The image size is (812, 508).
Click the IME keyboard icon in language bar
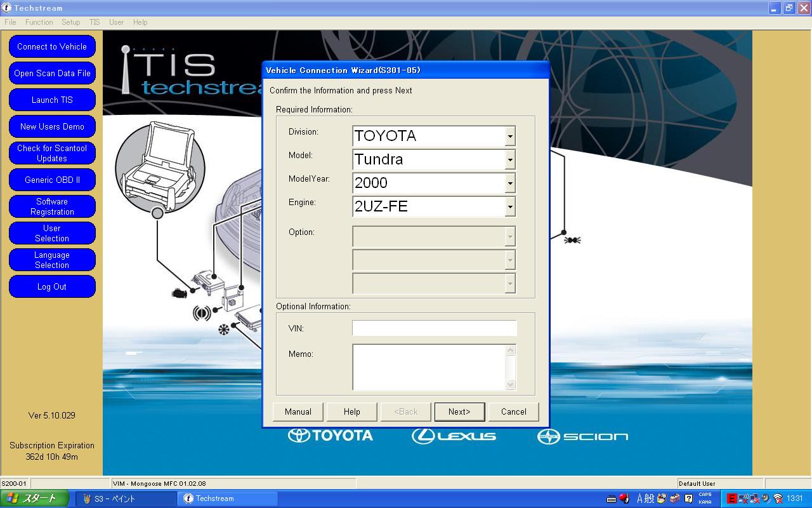611,499
